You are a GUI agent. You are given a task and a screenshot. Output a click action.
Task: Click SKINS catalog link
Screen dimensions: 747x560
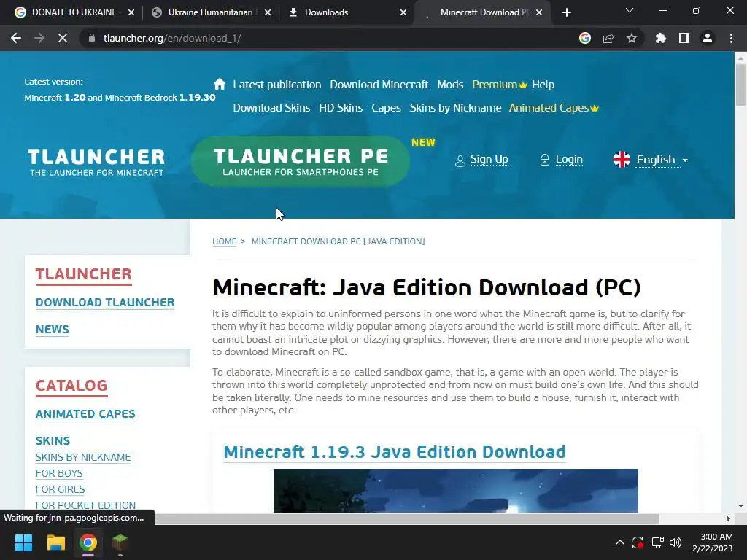point(53,441)
